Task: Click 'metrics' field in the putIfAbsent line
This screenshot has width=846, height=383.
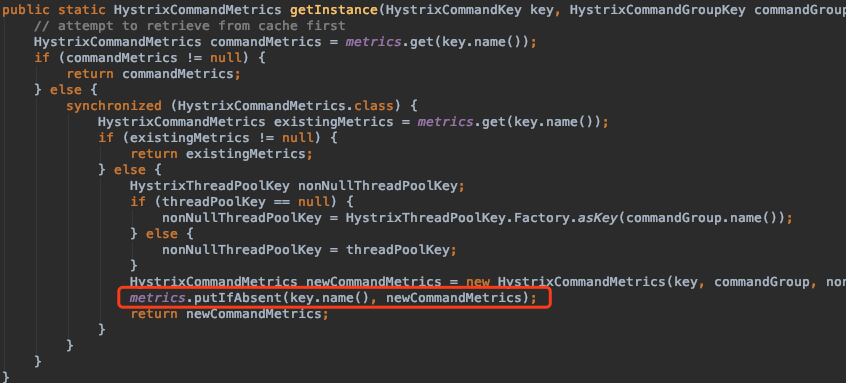Action: 158,298
